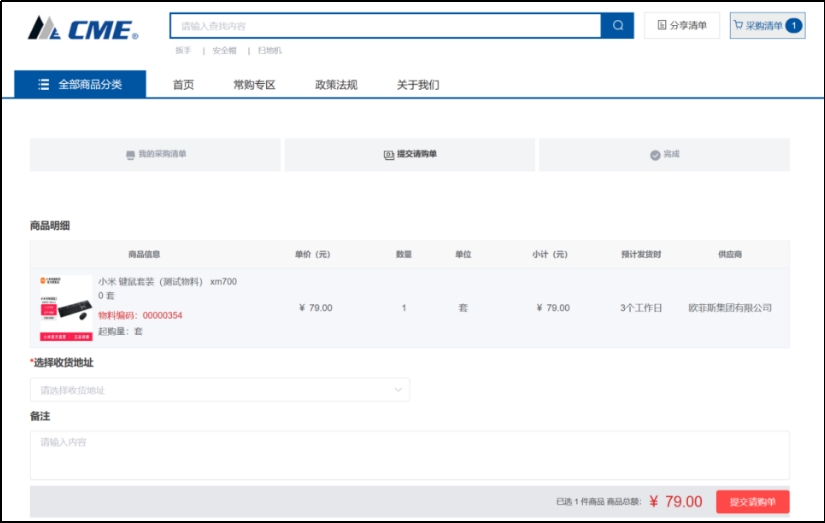Click the 安全帽 hot search link
The image size is (825, 523).
click(224, 50)
